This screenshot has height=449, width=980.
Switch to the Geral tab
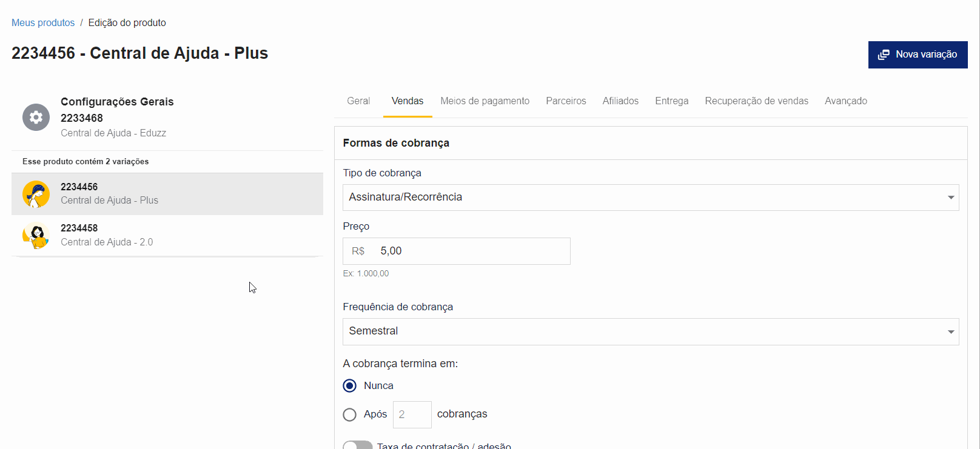[x=358, y=101]
